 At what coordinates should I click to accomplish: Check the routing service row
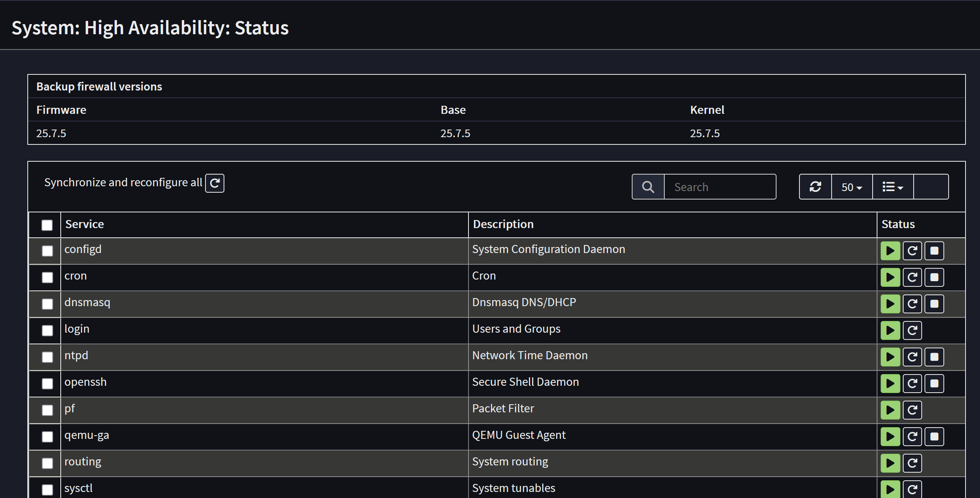[x=47, y=463]
